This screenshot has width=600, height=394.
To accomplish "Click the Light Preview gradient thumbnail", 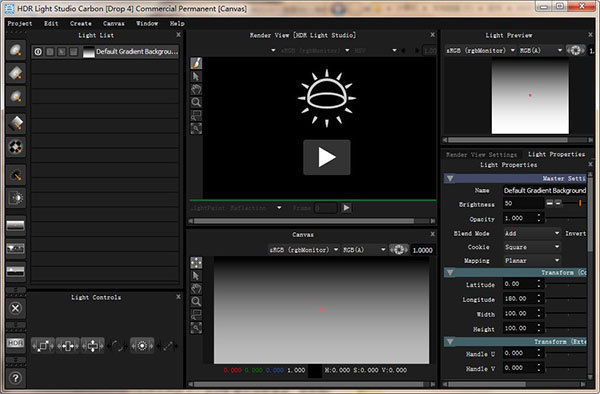I will click(530, 96).
